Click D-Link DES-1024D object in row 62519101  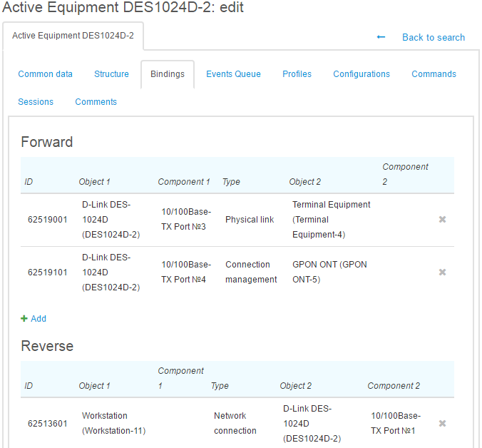pyautogui.click(x=111, y=273)
